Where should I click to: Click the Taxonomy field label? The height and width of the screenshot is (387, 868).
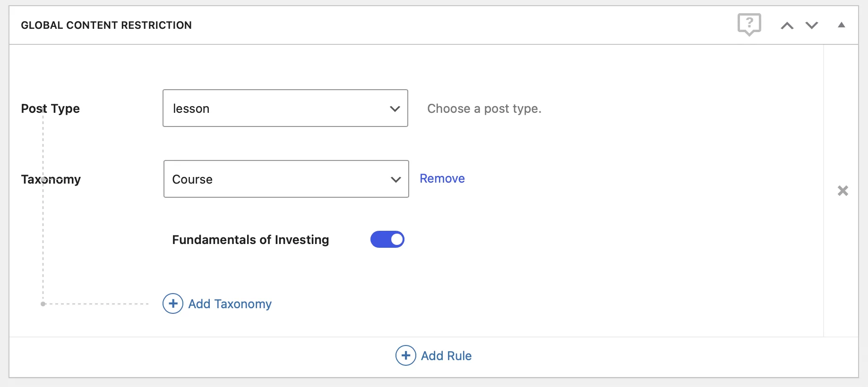51,179
